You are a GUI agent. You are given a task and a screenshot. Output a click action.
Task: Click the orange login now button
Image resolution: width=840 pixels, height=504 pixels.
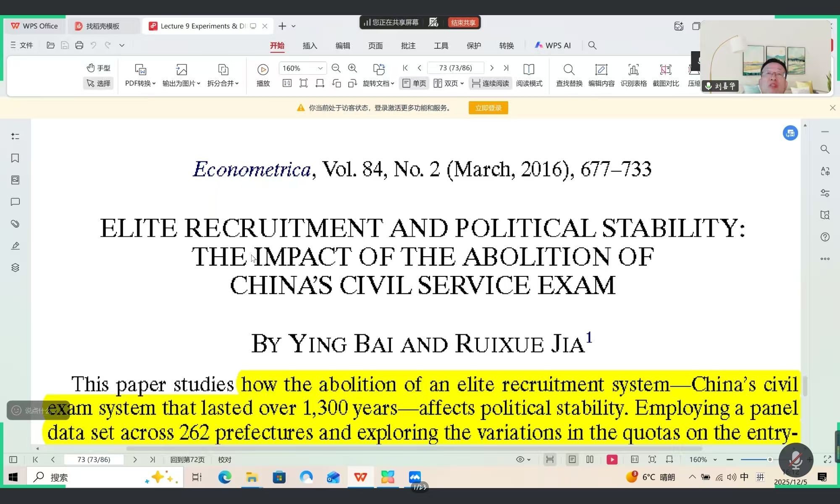click(x=488, y=108)
